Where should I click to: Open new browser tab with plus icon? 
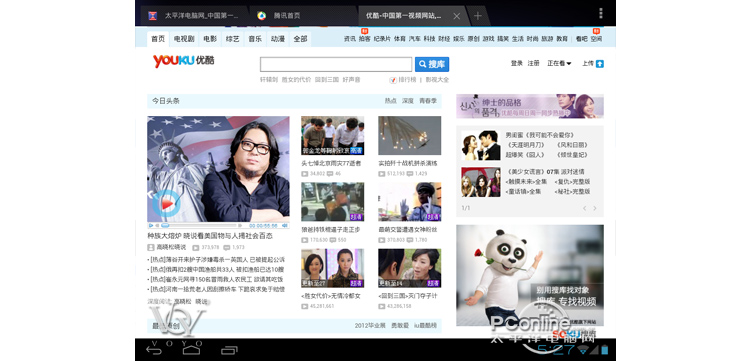tap(477, 16)
